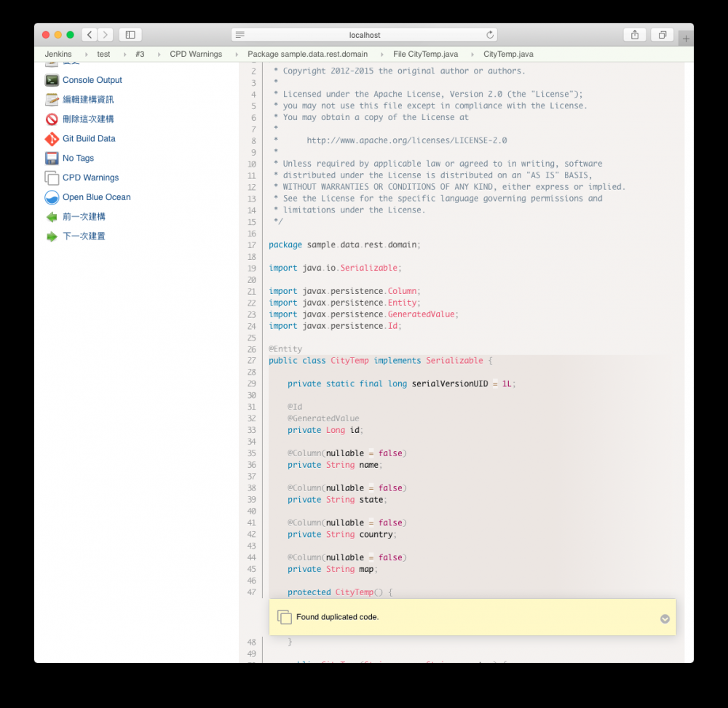728x708 pixels.
Task: Click the duplicated code icon in the yellow banner
Action: [x=285, y=616]
